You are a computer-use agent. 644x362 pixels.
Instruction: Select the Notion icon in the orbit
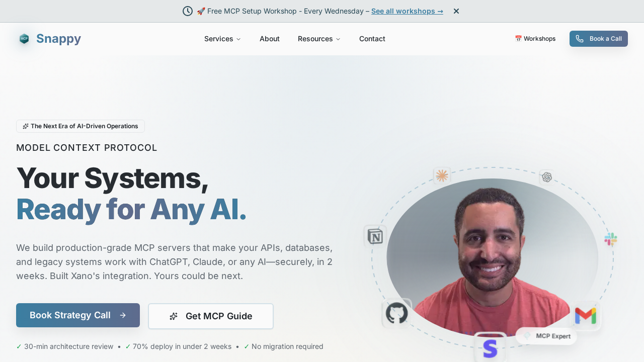pyautogui.click(x=374, y=236)
